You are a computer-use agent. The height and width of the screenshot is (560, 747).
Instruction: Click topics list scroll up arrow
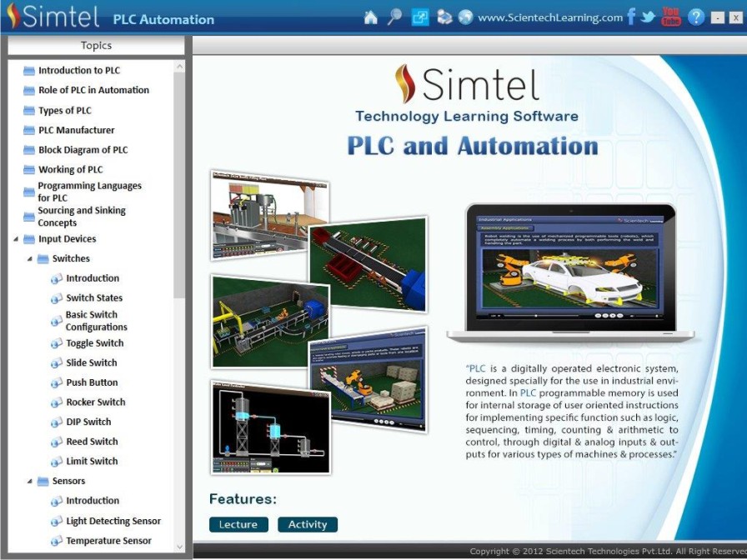[x=179, y=67]
